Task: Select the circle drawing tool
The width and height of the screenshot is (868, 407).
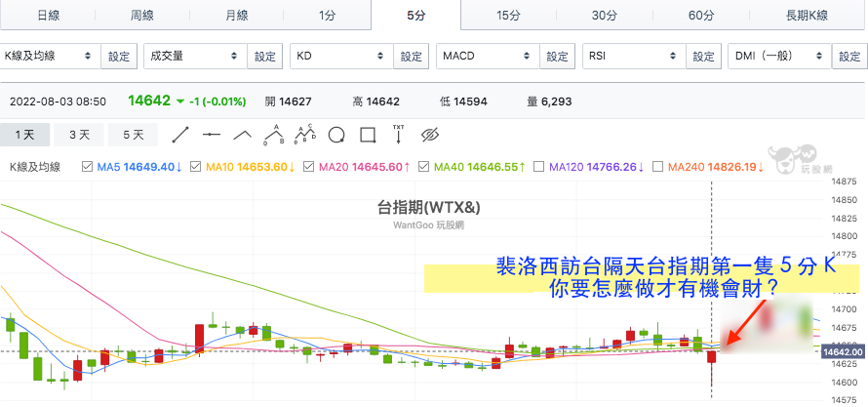Action: tap(336, 135)
